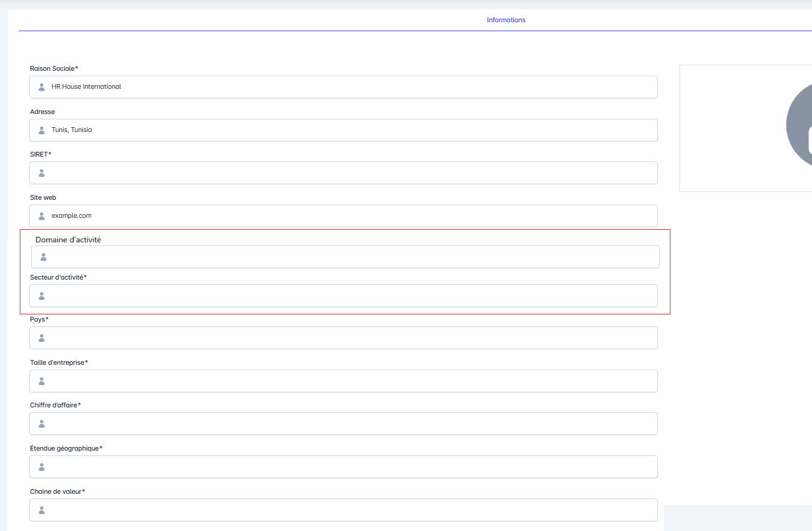Image resolution: width=812 pixels, height=531 pixels.
Task: Click the person icon in Chiffre d'affaire field
Action: (x=41, y=424)
